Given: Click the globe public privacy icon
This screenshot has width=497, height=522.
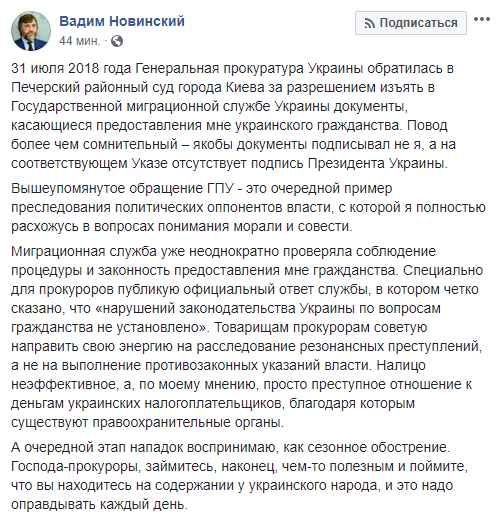Looking at the screenshot, I should pos(117,41).
